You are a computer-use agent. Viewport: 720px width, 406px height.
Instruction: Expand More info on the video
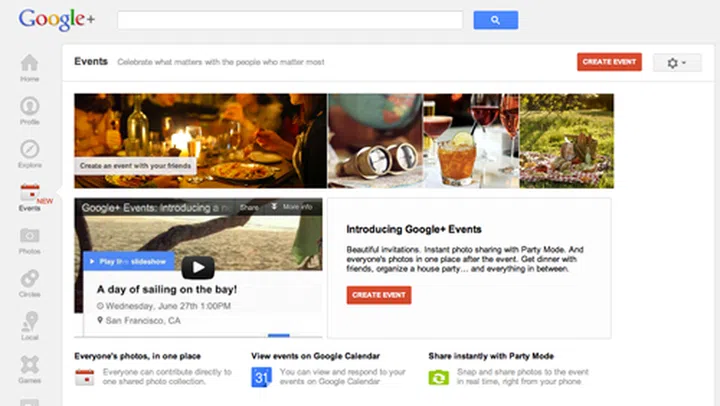coord(293,207)
